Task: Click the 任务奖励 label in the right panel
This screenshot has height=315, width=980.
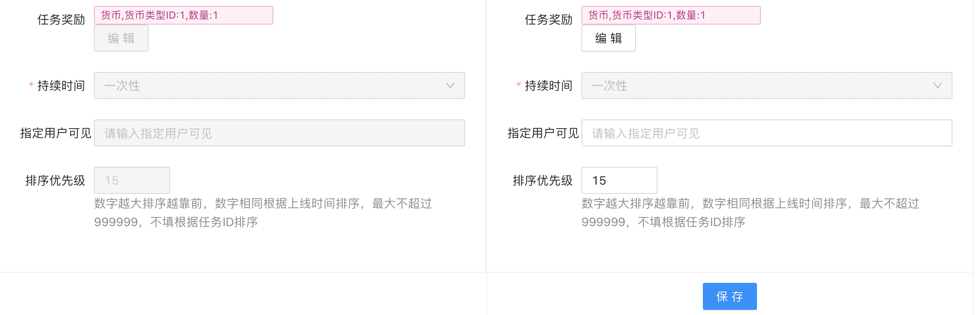Action: pyautogui.click(x=548, y=19)
